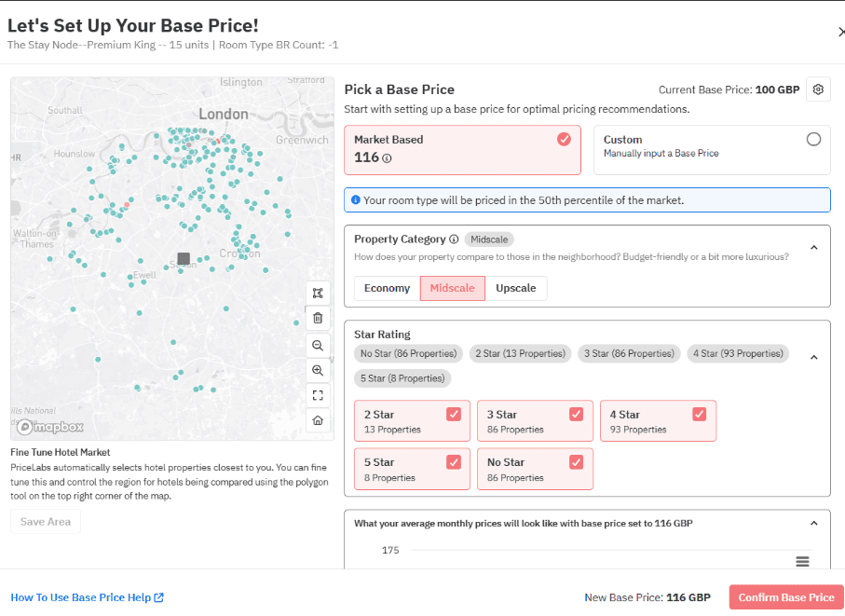The width and height of the screenshot is (845, 616).
Task: Switch to the Economy category
Action: [386, 288]
